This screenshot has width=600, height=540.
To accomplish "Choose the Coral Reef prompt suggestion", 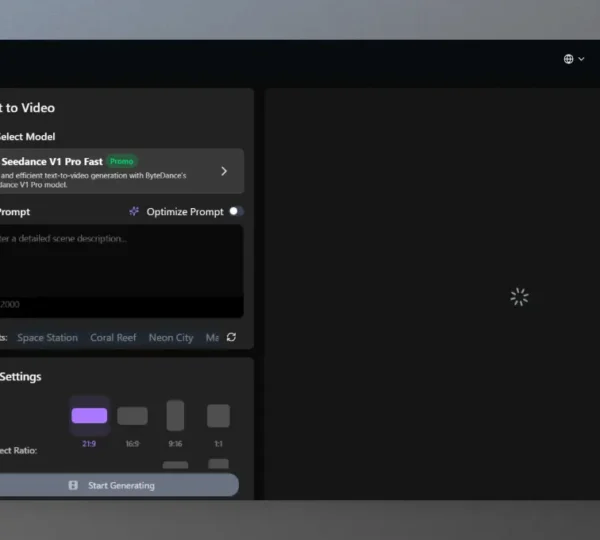I will click(x=113, y=338).
